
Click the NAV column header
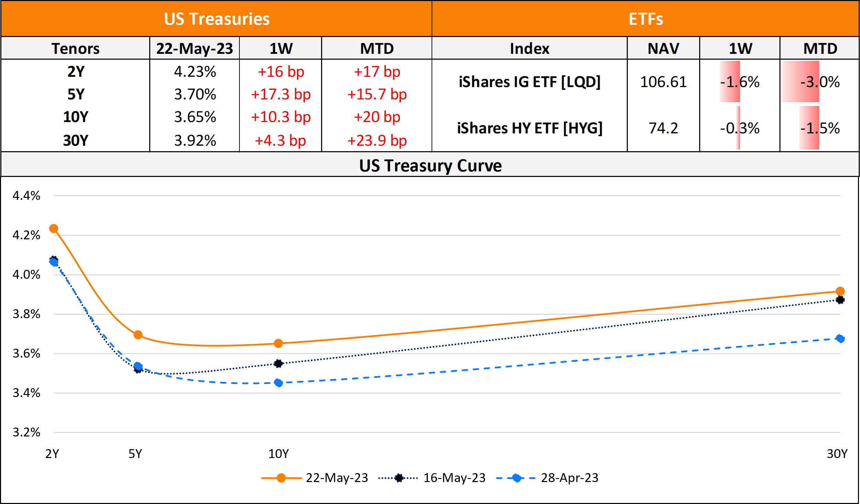663,48
